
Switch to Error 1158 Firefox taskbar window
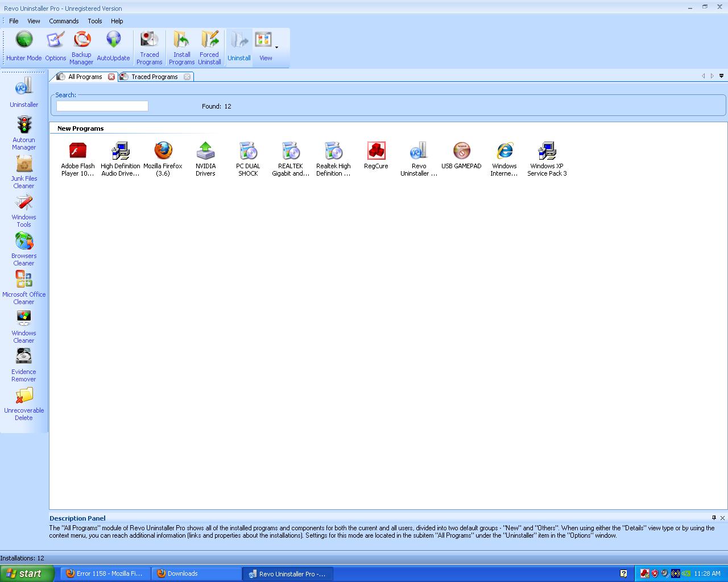[x=105, y=573]
